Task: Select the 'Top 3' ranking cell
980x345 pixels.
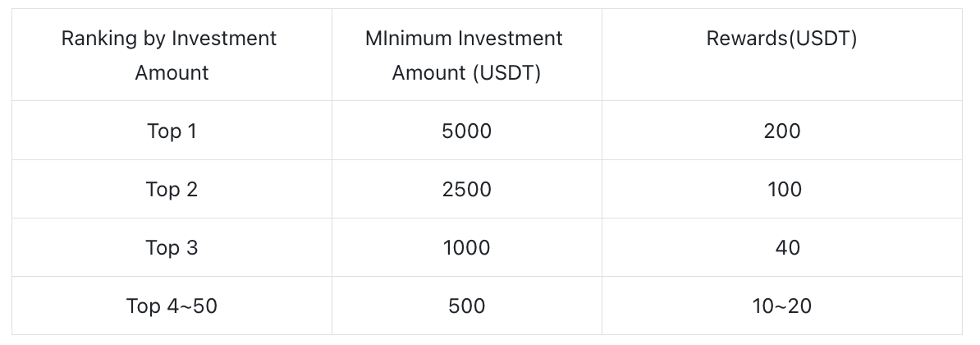Action: (x=172, y=248)
